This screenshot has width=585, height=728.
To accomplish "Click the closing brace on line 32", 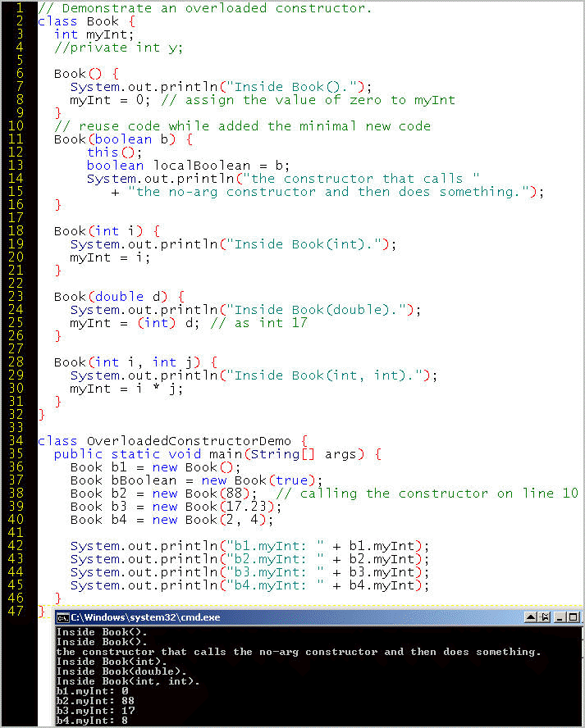I will tap(41, 414).
